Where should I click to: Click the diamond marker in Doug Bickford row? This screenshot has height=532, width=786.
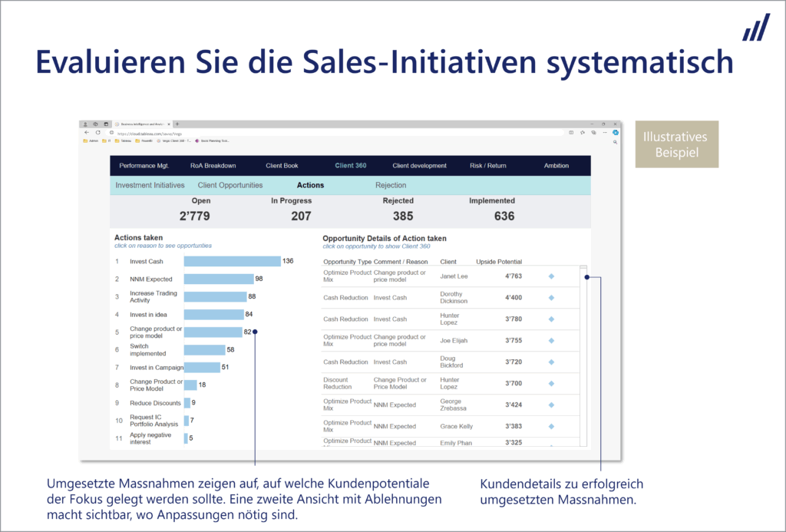tap(551, 362)
